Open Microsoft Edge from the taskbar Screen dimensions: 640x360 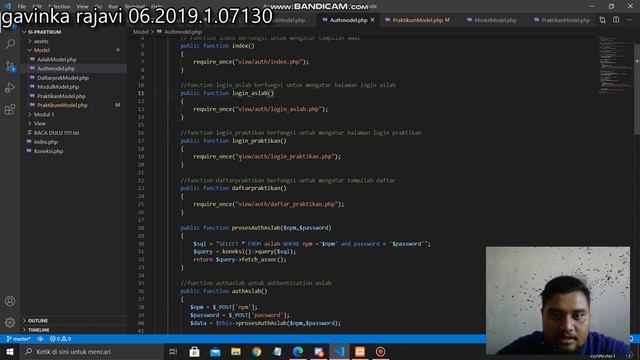[298, 351]
